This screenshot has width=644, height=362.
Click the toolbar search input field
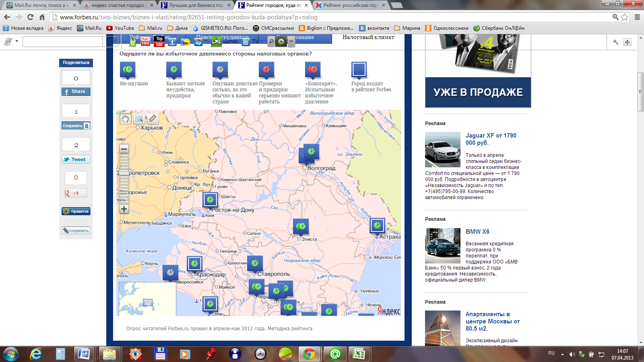pos(63,41)
